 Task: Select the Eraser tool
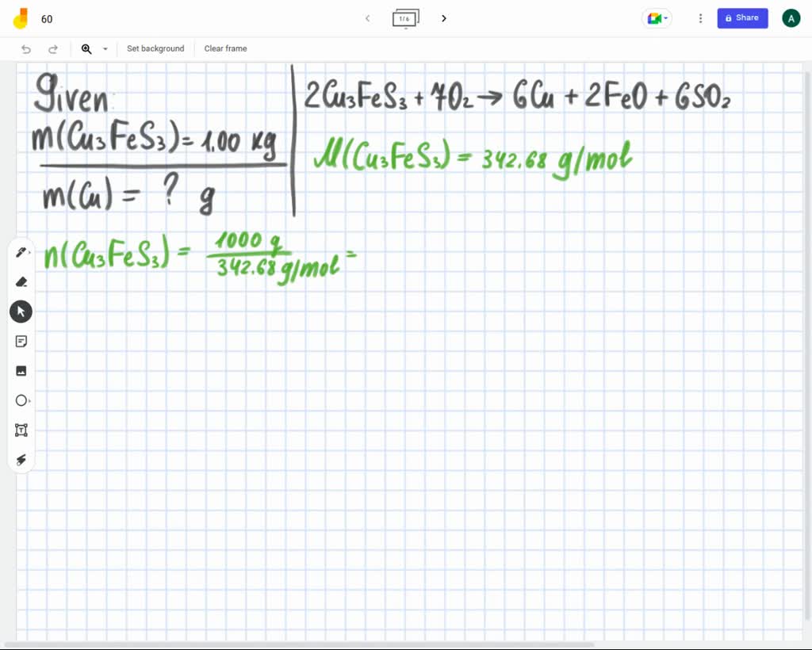pos(21,281)
